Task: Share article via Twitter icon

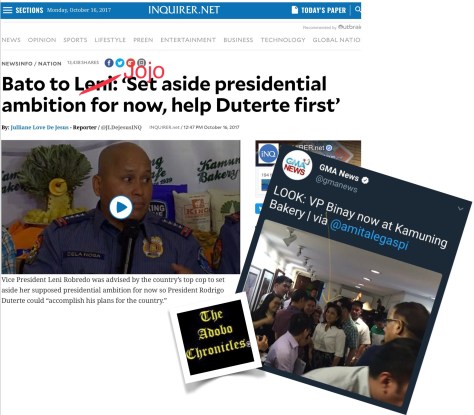Action: coord(120,63)
